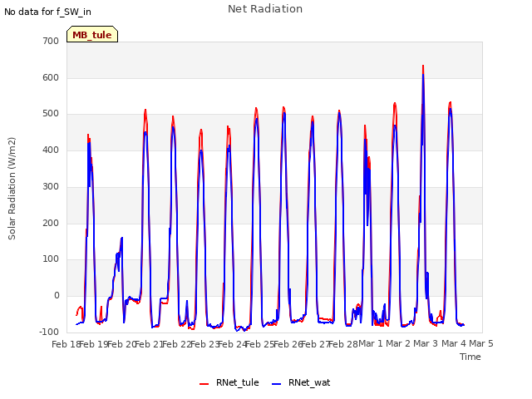Click the Time axis label
This screenshot has width=532, height=399.
[470, 357]
